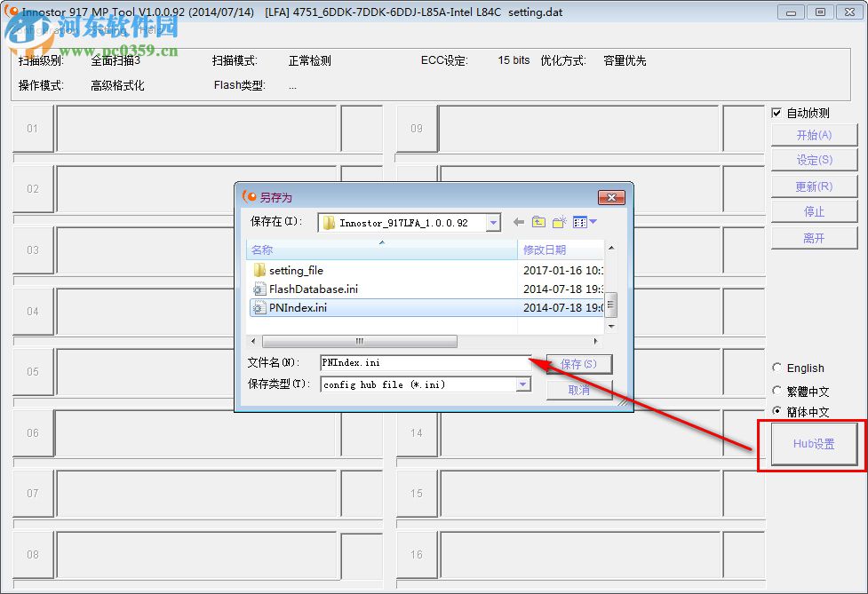Open the views dropdown arrow
Viewport: 868px width, 594px height.
(593, 222)
